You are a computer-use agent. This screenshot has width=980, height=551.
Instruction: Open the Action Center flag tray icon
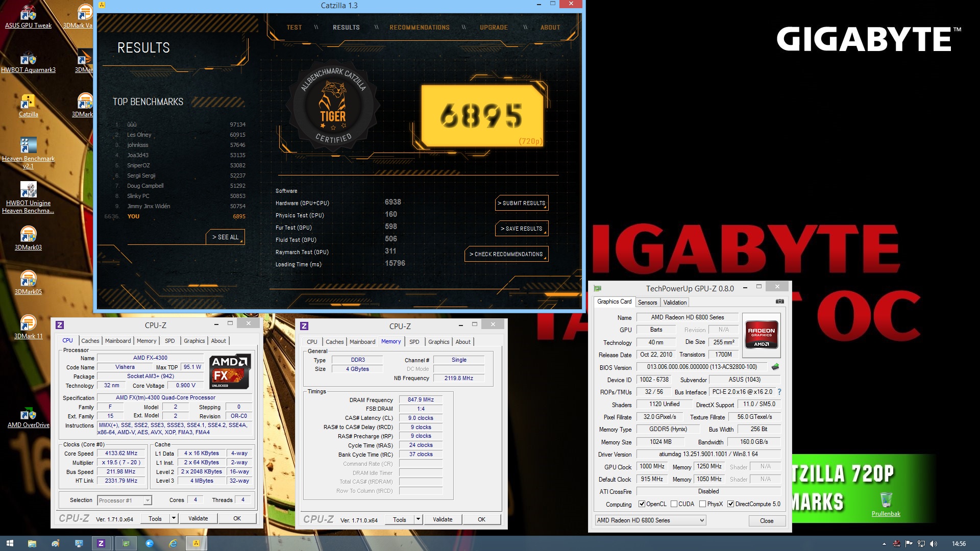click(x=909, y=544)
